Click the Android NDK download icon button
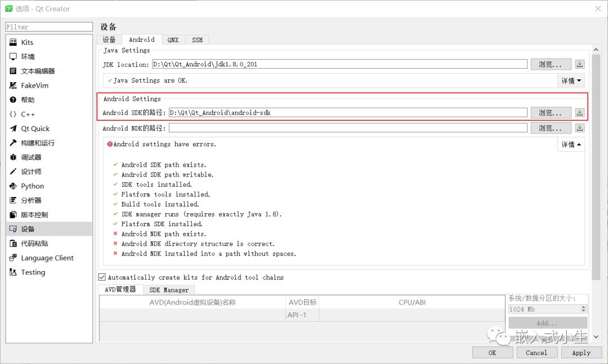608x364 pixels. click(x=580, y=128)
